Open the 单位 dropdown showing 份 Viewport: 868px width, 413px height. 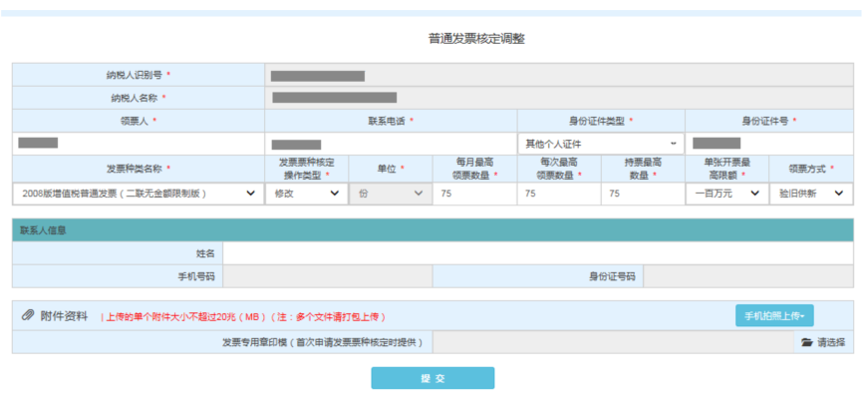pos(390,194)
